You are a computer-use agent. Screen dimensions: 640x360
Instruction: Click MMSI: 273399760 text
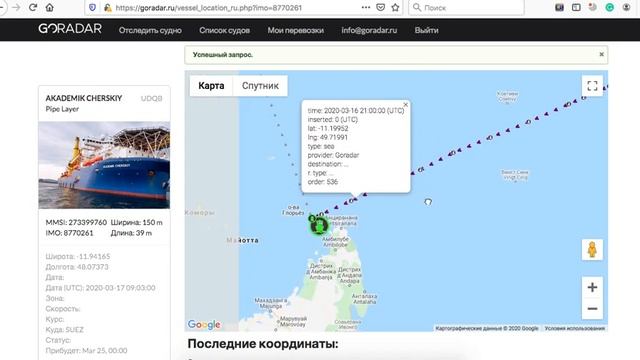(x=76, y=222)
